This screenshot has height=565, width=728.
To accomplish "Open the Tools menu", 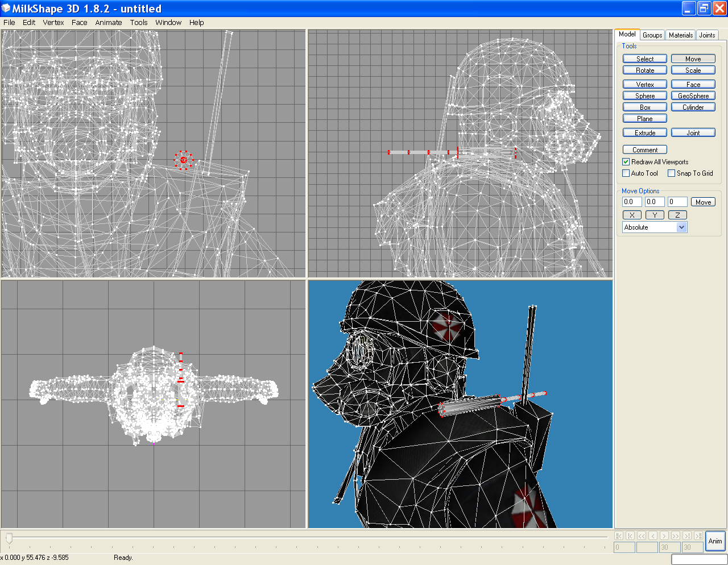I will click(139, 23).
